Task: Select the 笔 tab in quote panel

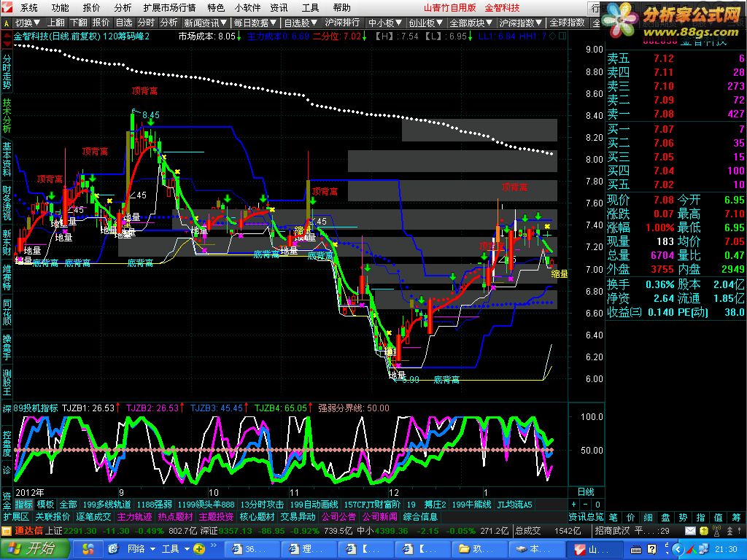Action: click(613, 517)
